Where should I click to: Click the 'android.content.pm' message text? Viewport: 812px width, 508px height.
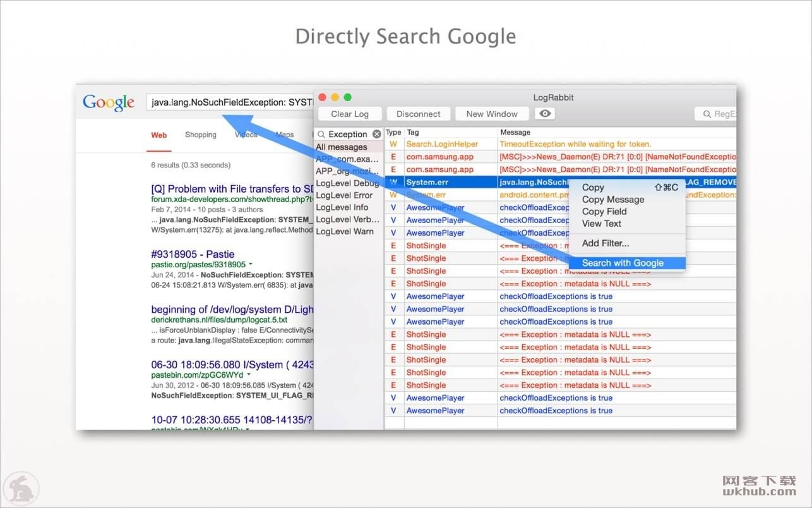pos(534,195)
